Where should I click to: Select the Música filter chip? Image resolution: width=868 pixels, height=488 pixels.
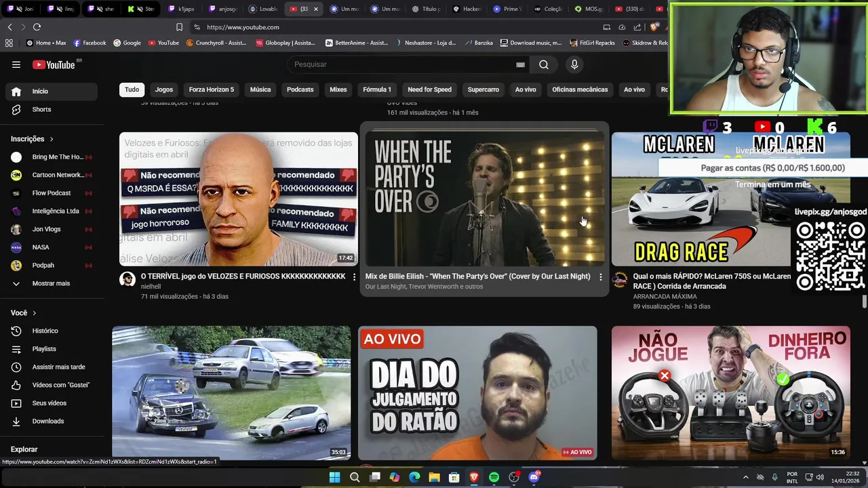260,89
